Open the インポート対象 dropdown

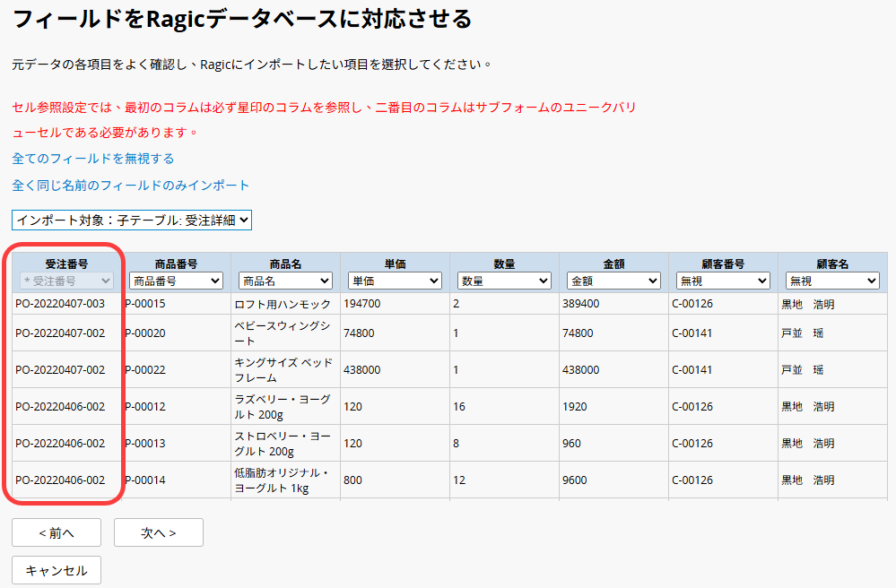tap(132, 220)
